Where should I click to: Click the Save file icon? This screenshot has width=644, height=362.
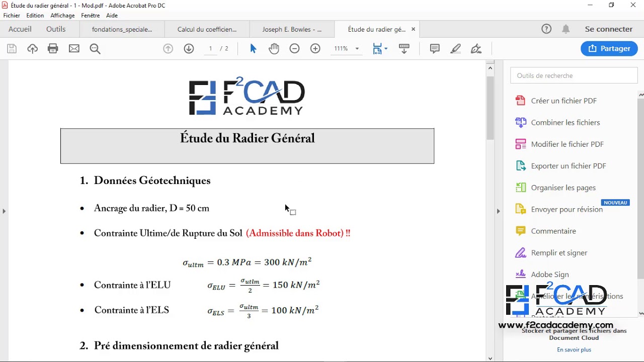tap(12, 49)
